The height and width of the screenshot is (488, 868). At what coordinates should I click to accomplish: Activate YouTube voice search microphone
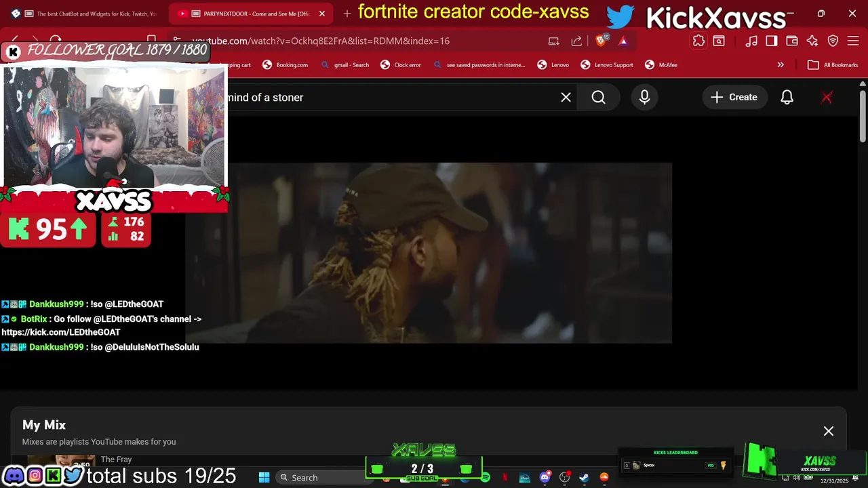(644, 98)
